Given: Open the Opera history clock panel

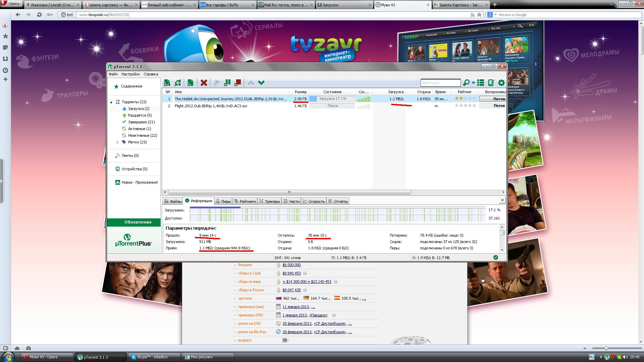Looking at the screenshot, I should pos(5,70).
